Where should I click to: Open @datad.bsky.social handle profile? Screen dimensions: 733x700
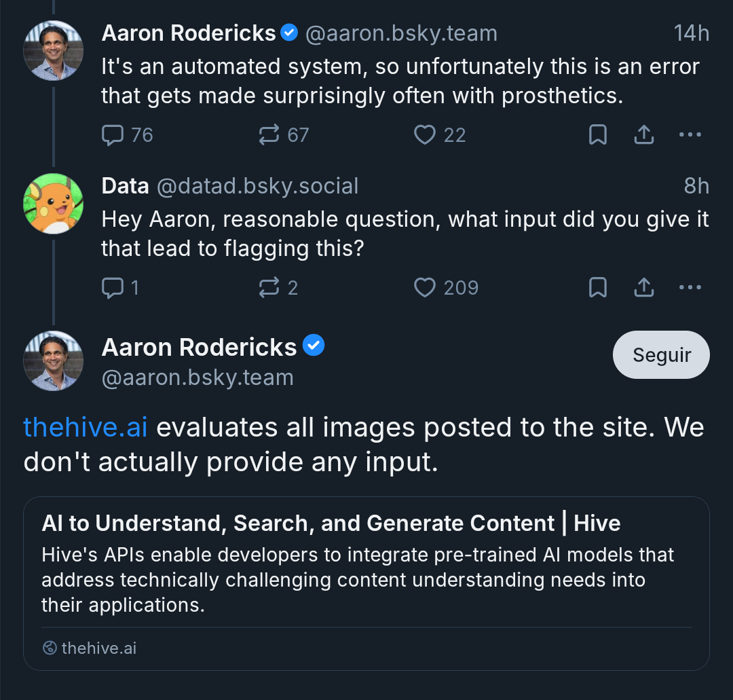pyautogui.click(x=257, y=186)
